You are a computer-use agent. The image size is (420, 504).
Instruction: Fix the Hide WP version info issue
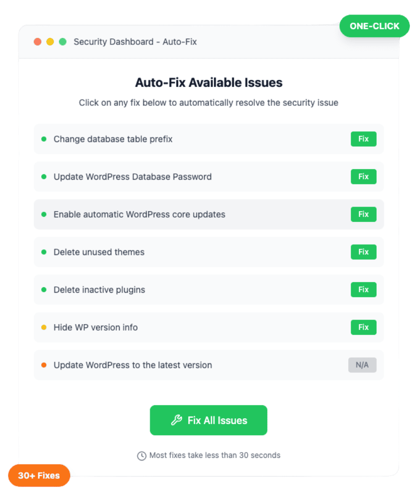pos(363,327)
